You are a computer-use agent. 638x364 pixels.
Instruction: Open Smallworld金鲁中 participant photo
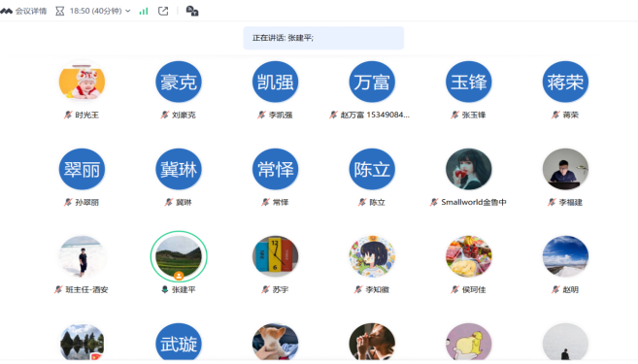pyautogui.click(x=469, y=169)
